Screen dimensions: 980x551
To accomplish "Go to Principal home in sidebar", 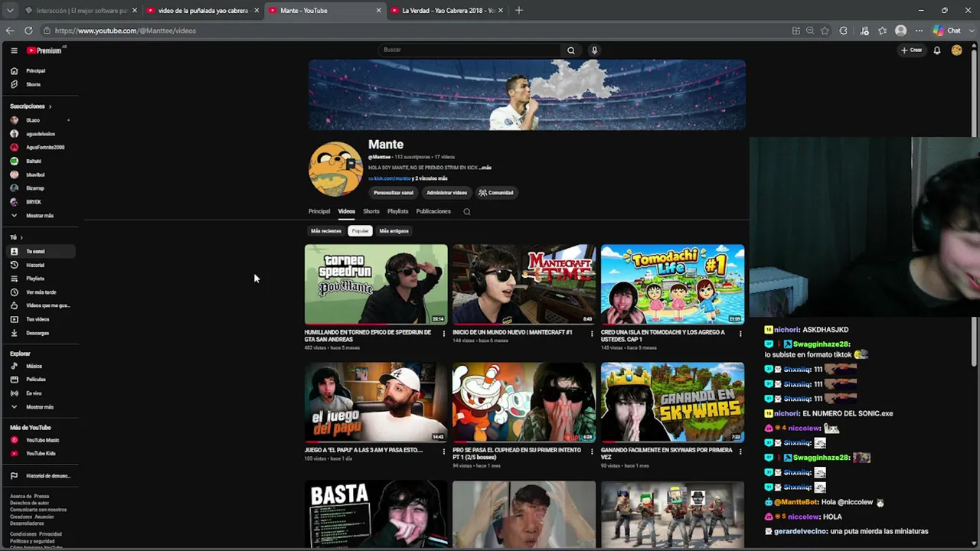I will (35, 70).
